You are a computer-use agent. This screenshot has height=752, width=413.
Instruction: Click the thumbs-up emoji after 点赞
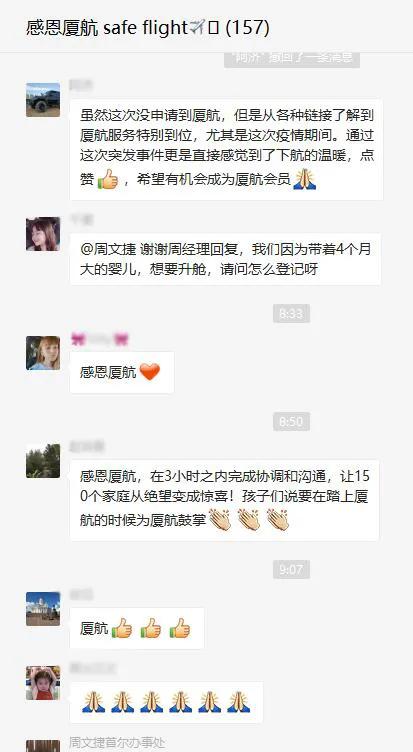click(108, 180)
